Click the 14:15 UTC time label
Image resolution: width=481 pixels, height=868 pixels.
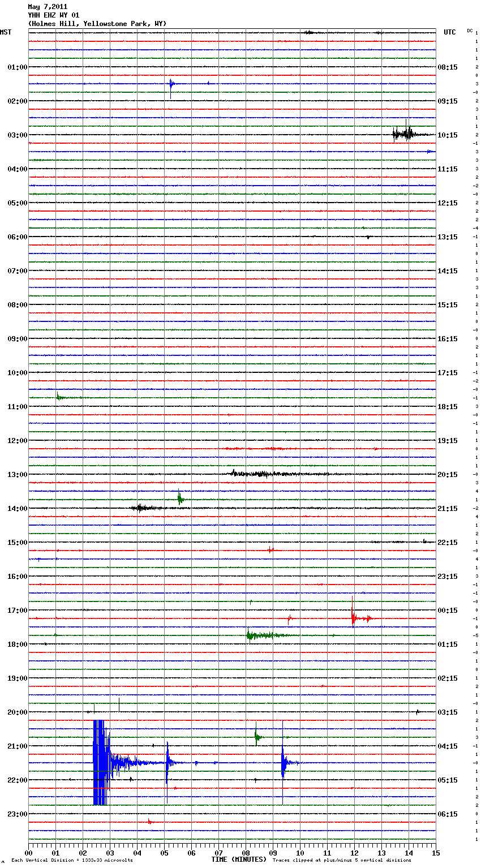[448, 271]
